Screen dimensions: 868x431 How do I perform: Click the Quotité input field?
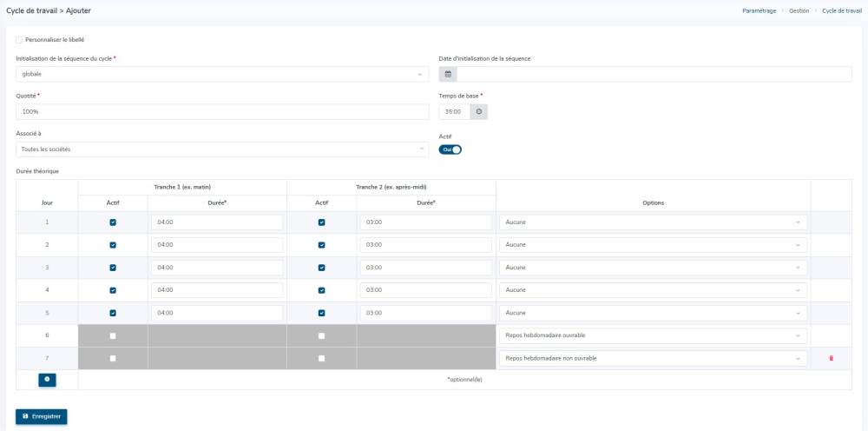(x=221, y=112)
